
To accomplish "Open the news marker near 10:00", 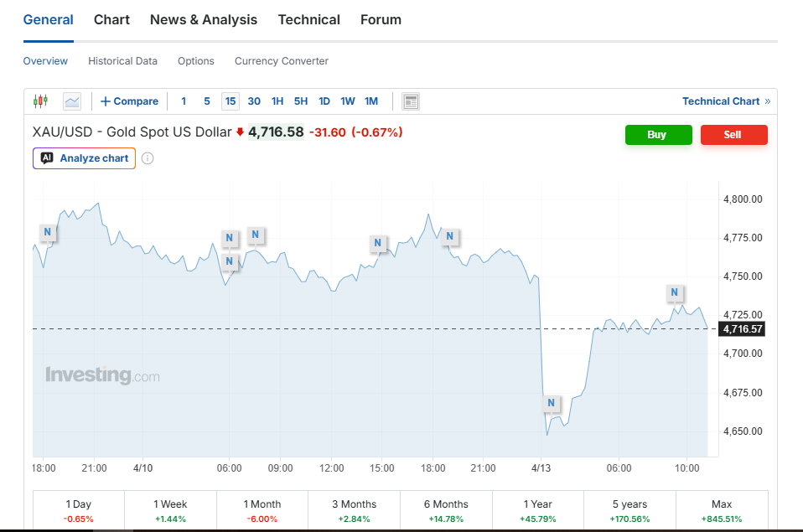I will point(674,292).
